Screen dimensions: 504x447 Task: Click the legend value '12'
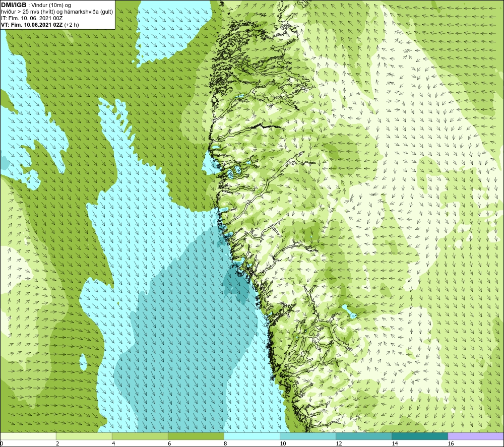pyautogui.click(x=339, y=443)
